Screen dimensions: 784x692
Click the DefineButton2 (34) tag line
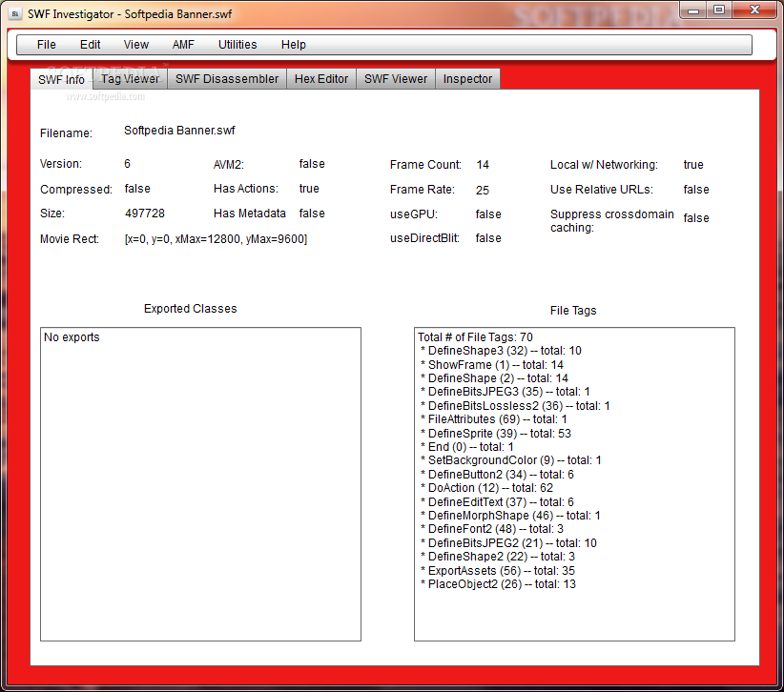[x=498, y=474]
